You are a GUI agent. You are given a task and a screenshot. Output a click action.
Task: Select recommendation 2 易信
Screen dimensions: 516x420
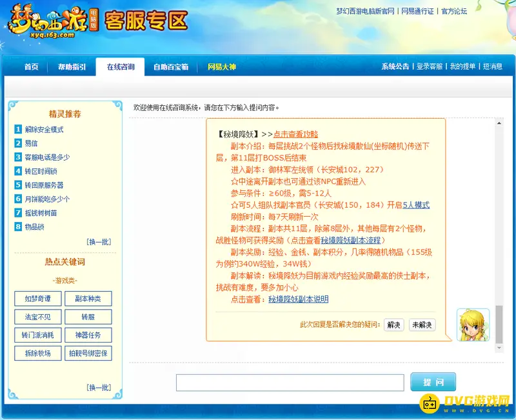(31, 143)
